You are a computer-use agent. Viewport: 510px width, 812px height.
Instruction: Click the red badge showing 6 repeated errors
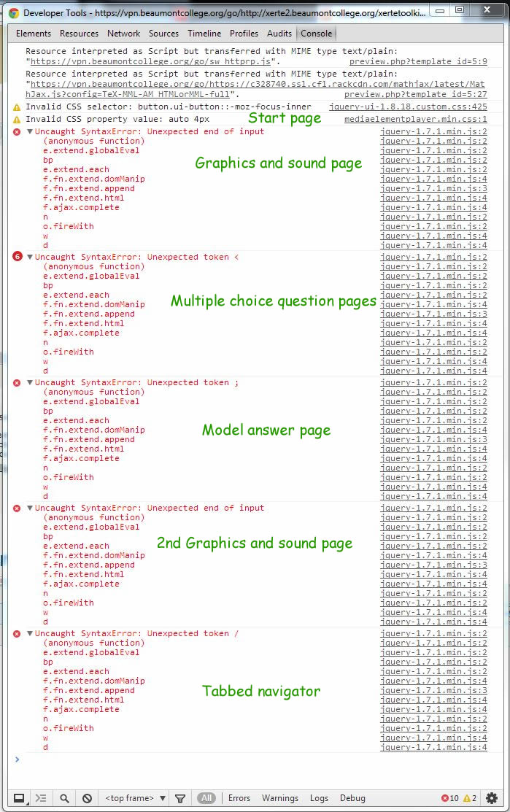(17, 256)
